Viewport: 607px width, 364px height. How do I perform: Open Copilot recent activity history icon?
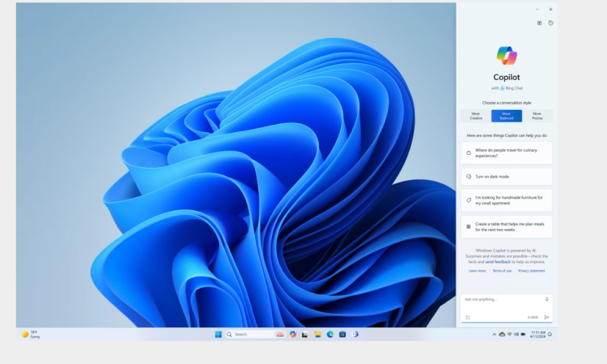tap(551, 23)
